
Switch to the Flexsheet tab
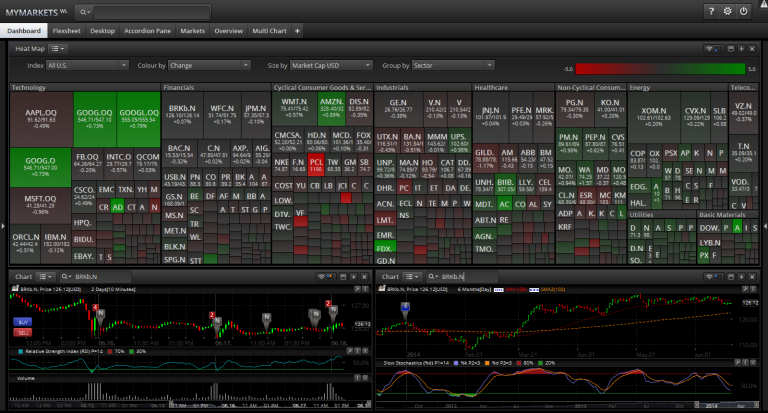(67, 31)
